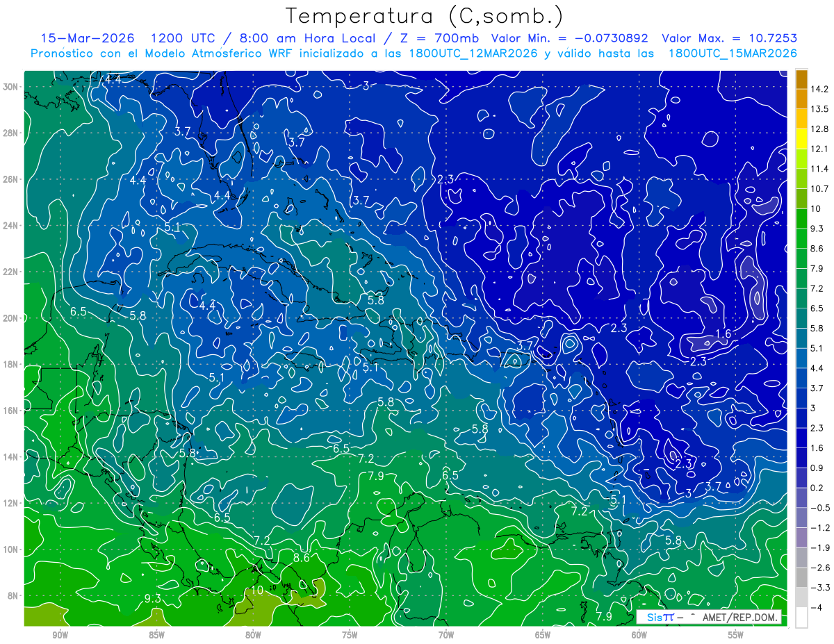Image resolution: width=834 pixels, height=644 pixels.
Task: Click the '-3.3' colorbar label
Action: [819, 588]
